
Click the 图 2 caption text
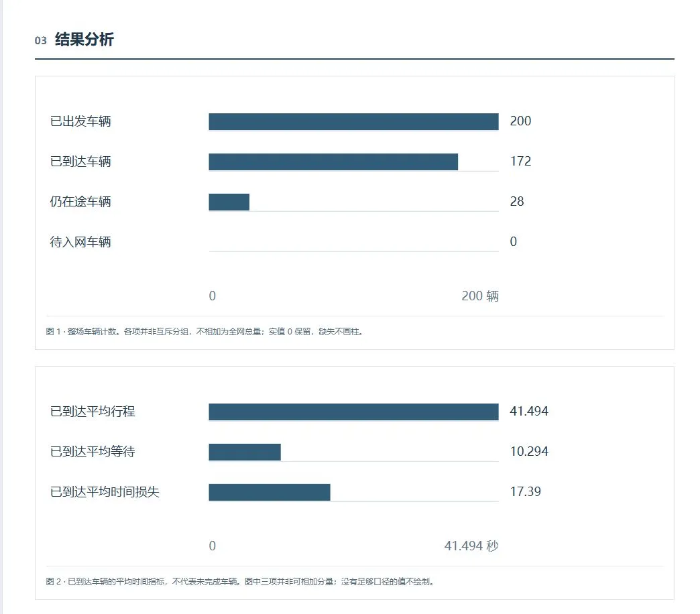pyautogui.click(x=240, y=581)
